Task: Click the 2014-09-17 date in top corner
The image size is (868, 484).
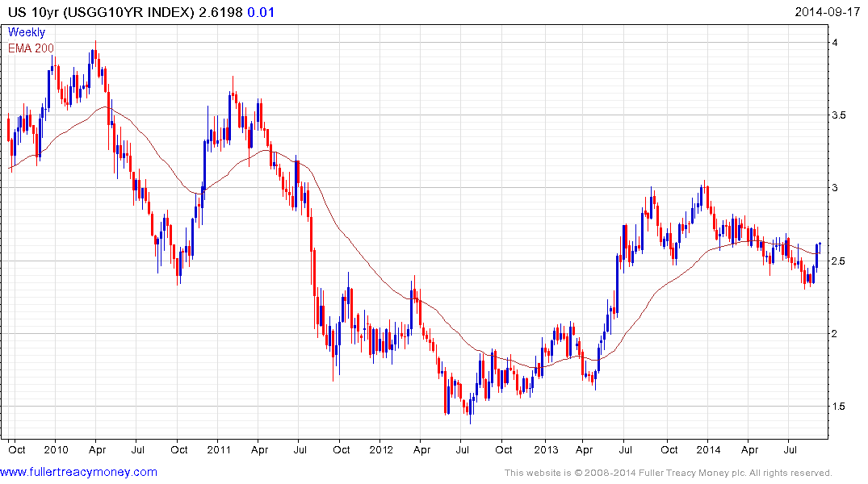Action: tap(829, 12)
